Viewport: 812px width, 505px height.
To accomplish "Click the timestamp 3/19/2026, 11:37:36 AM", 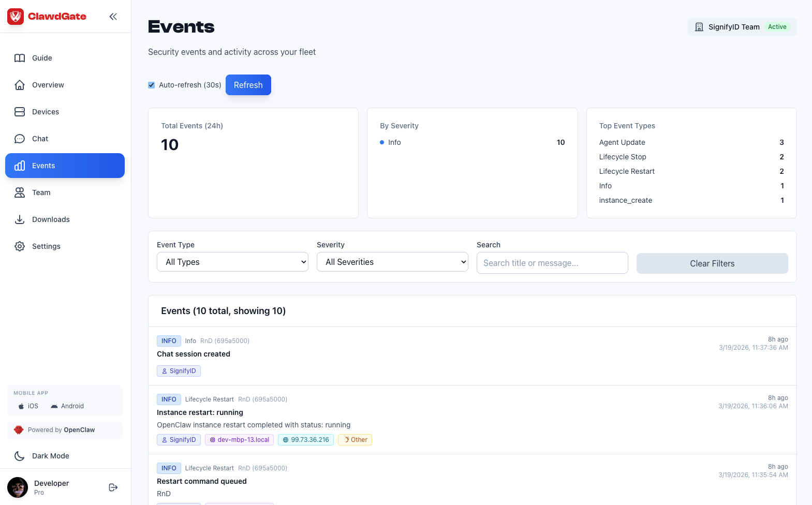I will (x=754, y=348).
